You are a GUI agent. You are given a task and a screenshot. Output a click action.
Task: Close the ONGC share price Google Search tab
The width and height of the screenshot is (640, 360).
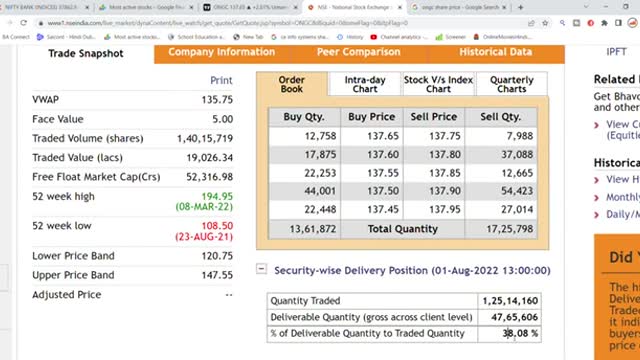point(504,7)
